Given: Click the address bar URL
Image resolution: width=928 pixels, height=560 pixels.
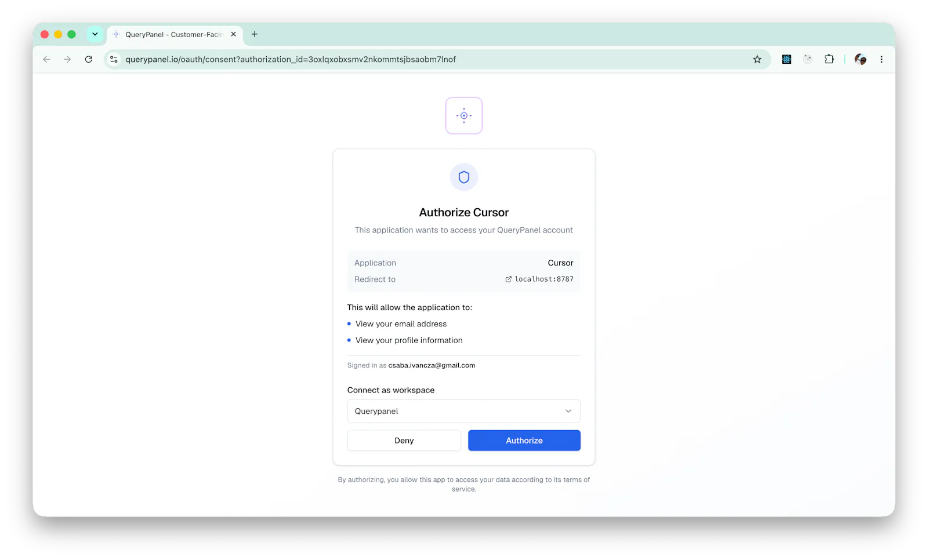Looking at the screenshot, I should [291, 59].
